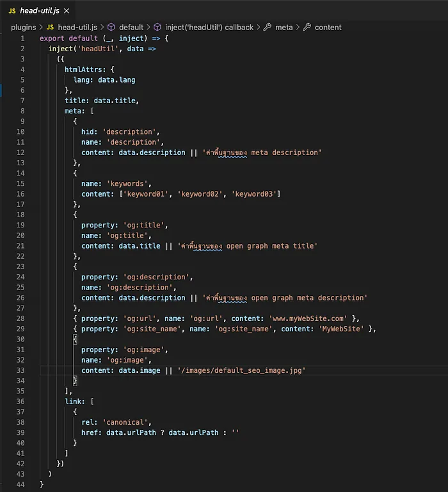Viewport: 448px width, 492px height.
Task: Click 'htmlAttrs' property on line 4
Action: coord(83,70)
